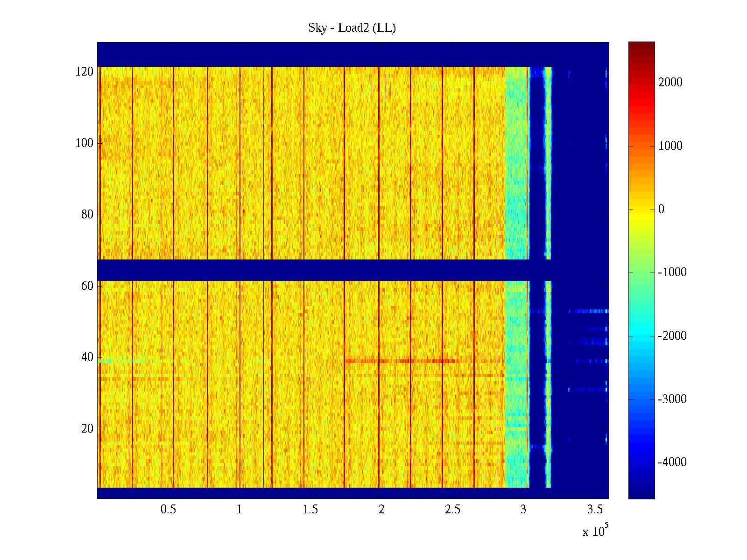Screen dimensions: 747x560
Task: Click the y-axis tick label 40
Action: click(x=87, y=357)
